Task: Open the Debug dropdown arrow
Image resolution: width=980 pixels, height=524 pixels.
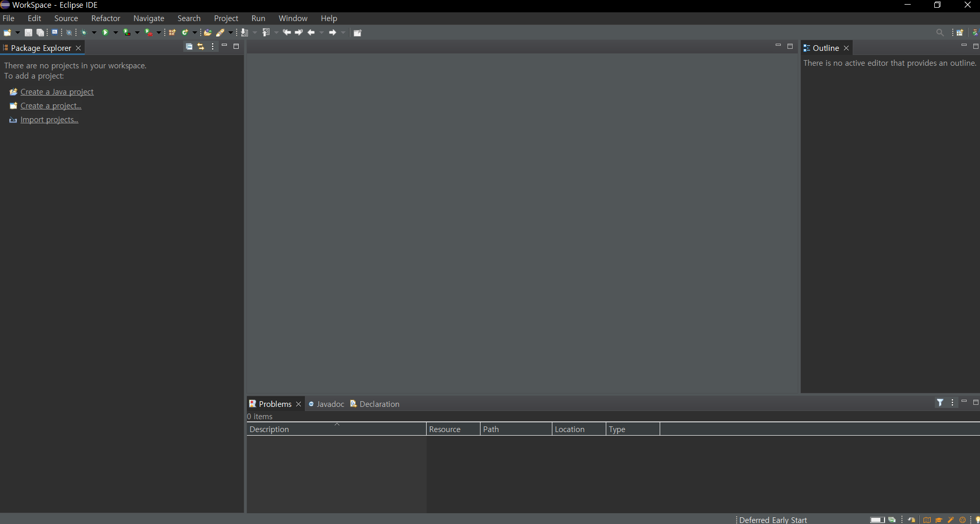Action: point(94,32)
